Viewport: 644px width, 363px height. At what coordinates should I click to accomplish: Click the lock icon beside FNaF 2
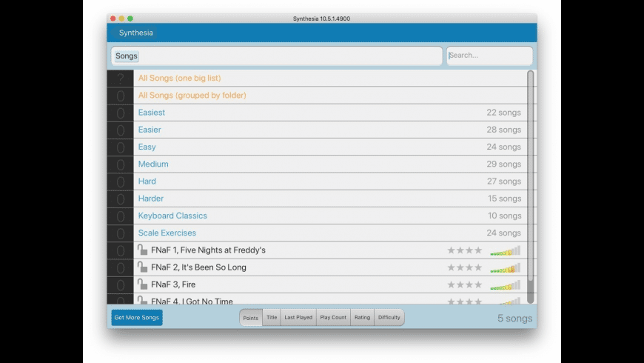pos(142,267)
